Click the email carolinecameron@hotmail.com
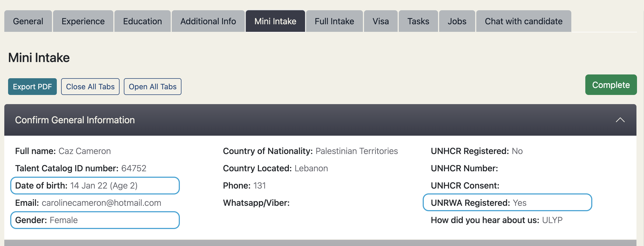 (101, 203)
